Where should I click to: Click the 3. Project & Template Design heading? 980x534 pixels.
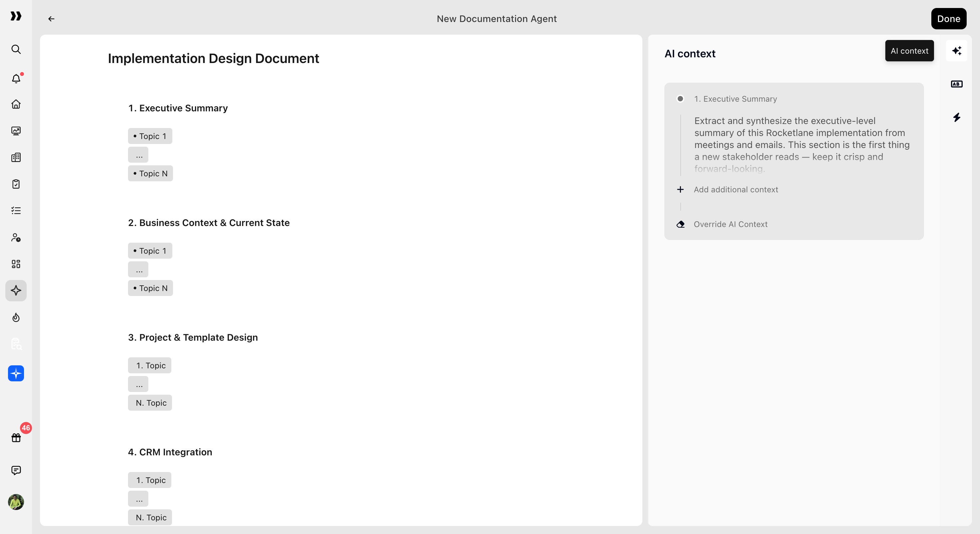(x=193, y=337)
